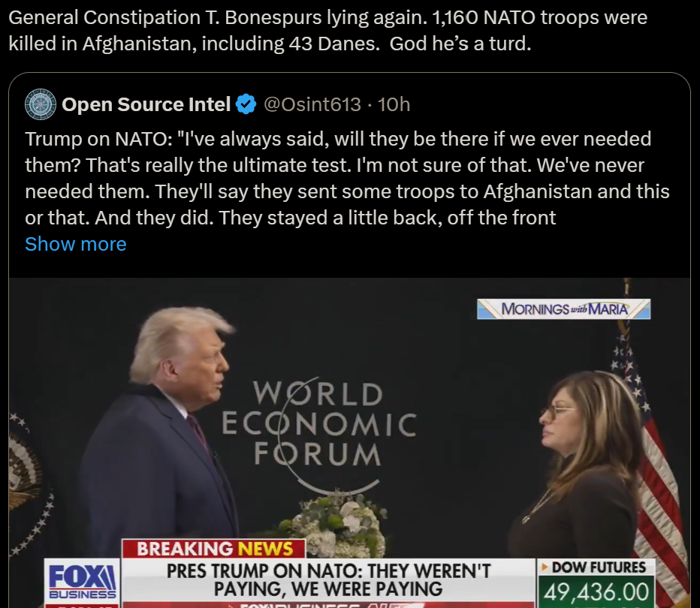Open the Open Source Intel display name

point(146,104)
